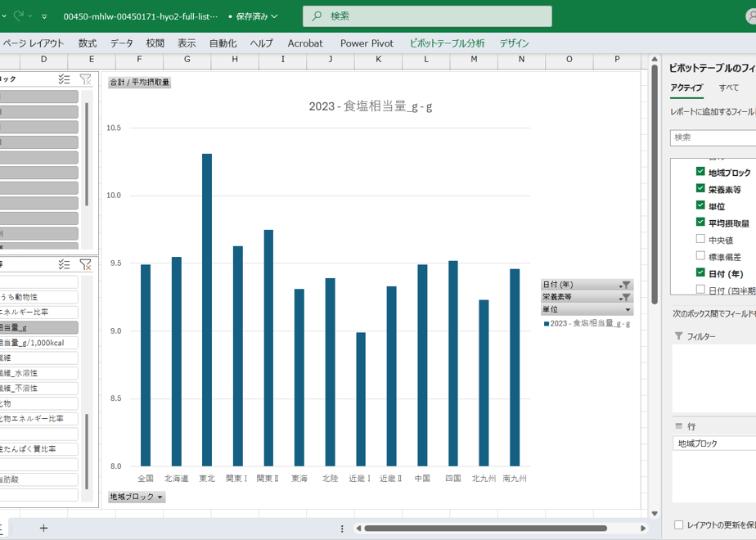The width and height of the screenshot is (756, 540).
Task: Select 相当量_g/1,000kcal slicer item
Action: click(39, 343)
